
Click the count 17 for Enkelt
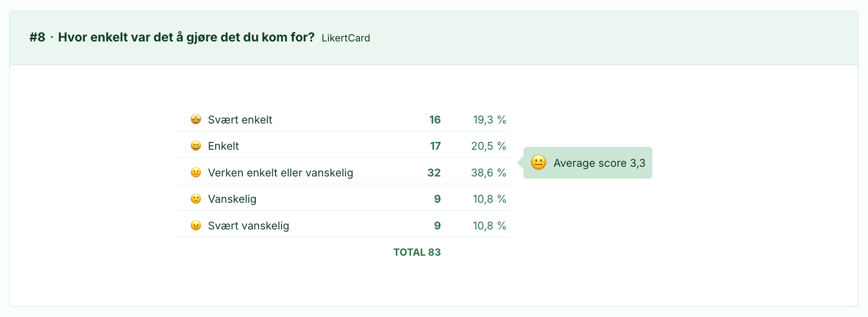click(435, 146)
